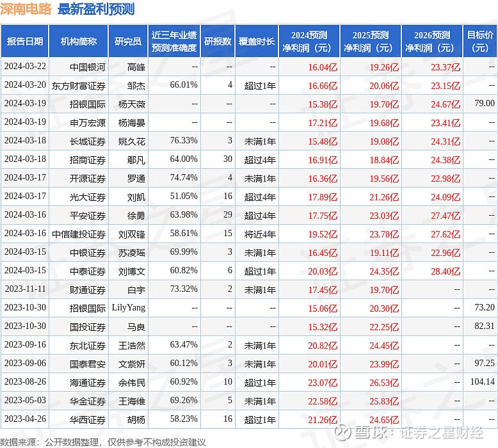Click researcher 杨天薇

(132, 104)
